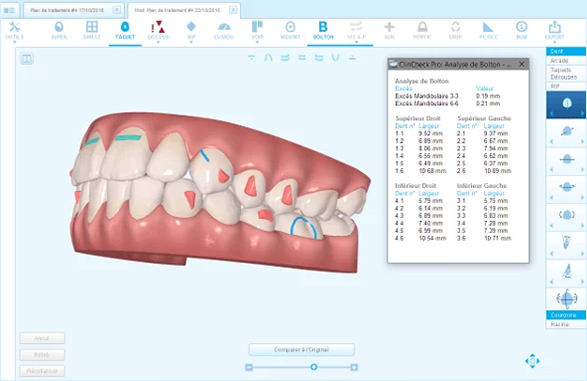Toggle the split-view icon in the viewport
The image size is (587, 381).
[x=27, y=59]
